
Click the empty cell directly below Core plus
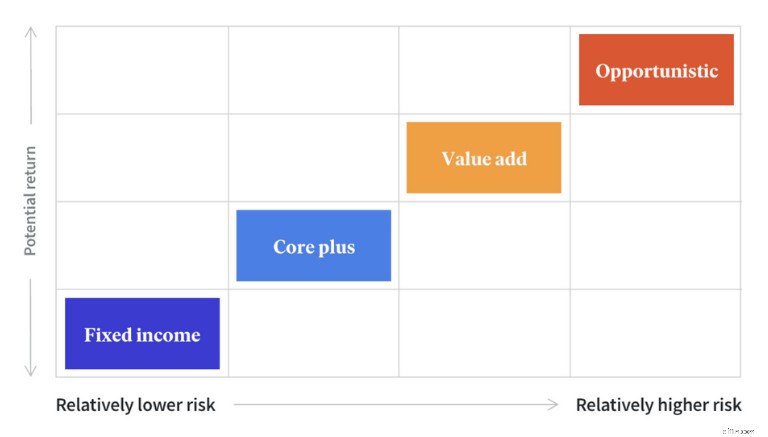[x=313, y=333]
